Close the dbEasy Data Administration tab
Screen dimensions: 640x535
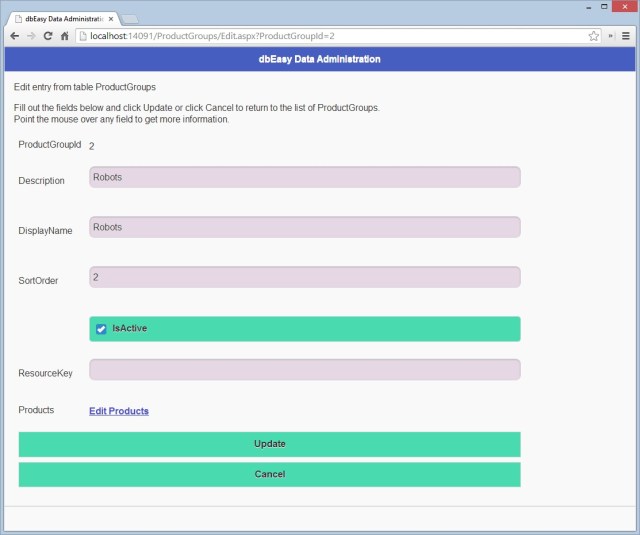[111, 19]
